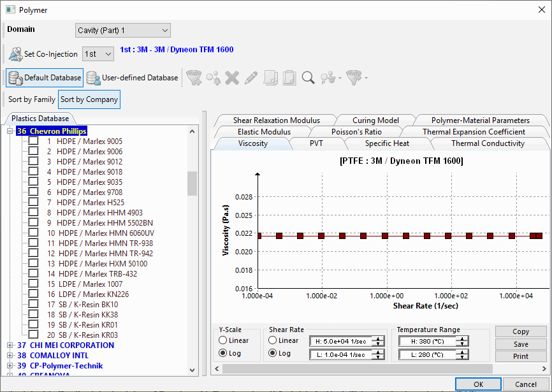
Task: Click the copy pages icon
Action: tap(270, 78)
